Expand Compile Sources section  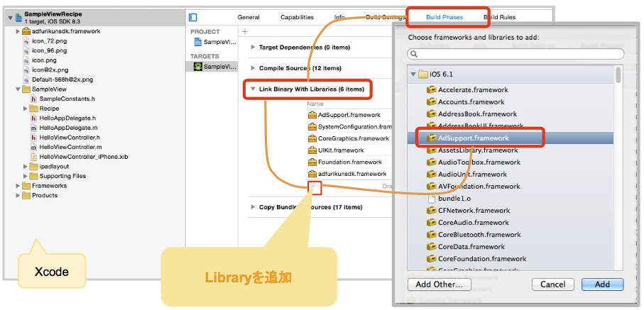(253, 68)
